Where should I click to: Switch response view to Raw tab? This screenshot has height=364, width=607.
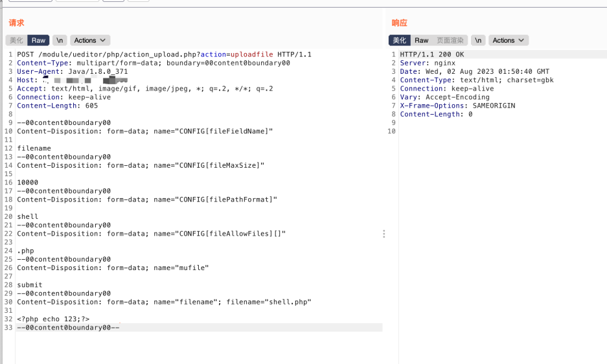click(422, 40)
